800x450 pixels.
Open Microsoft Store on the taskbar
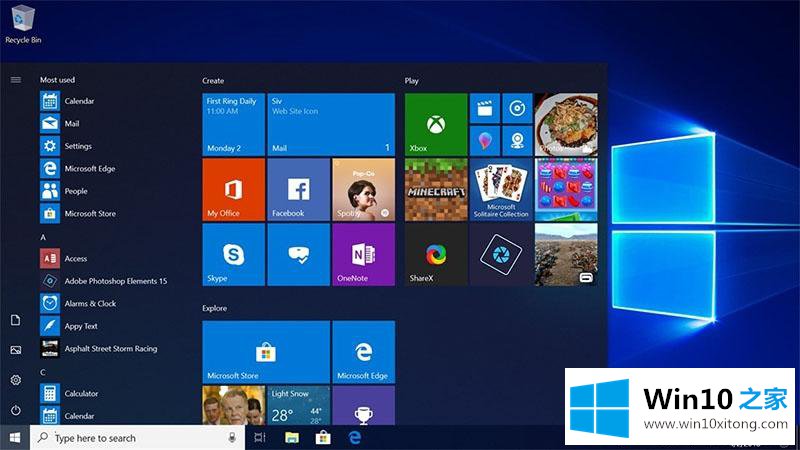pos(323,437)
